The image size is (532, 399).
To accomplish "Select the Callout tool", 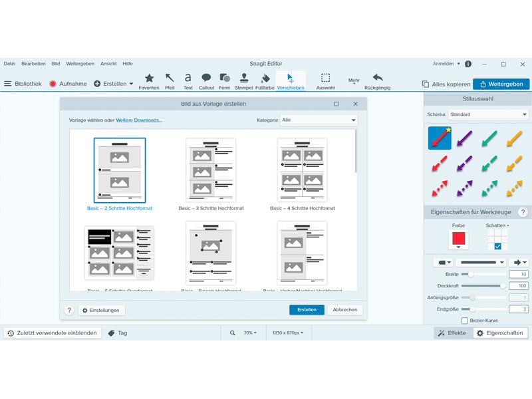I will coord(206,81).
